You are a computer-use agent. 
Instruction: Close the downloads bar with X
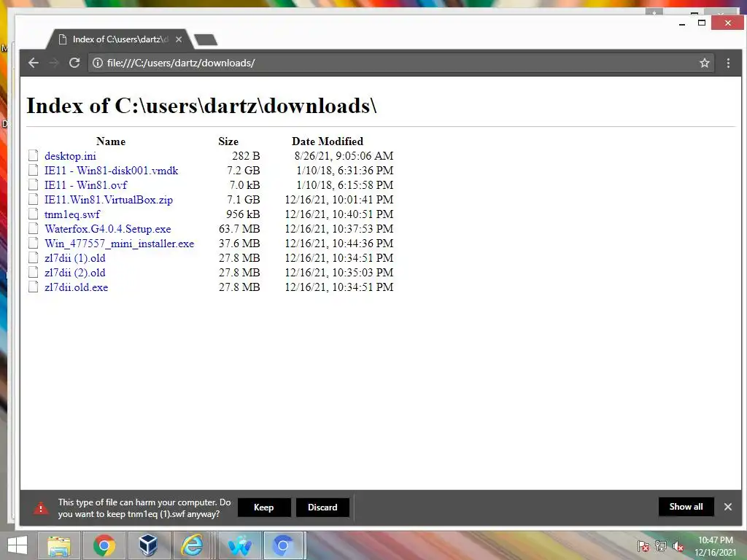click(728, 507)
